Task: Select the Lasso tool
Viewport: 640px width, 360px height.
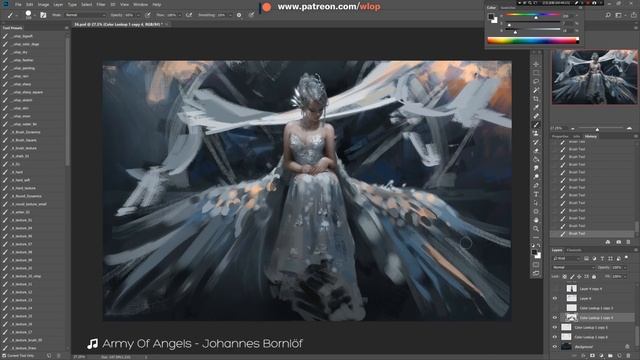Action: click(536, 81)
